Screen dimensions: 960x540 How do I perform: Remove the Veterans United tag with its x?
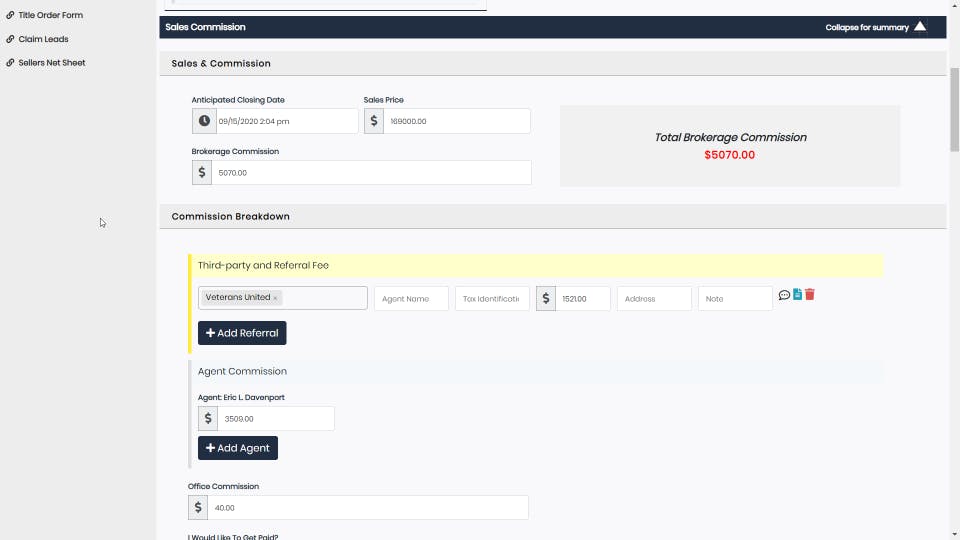pos(276,298)
